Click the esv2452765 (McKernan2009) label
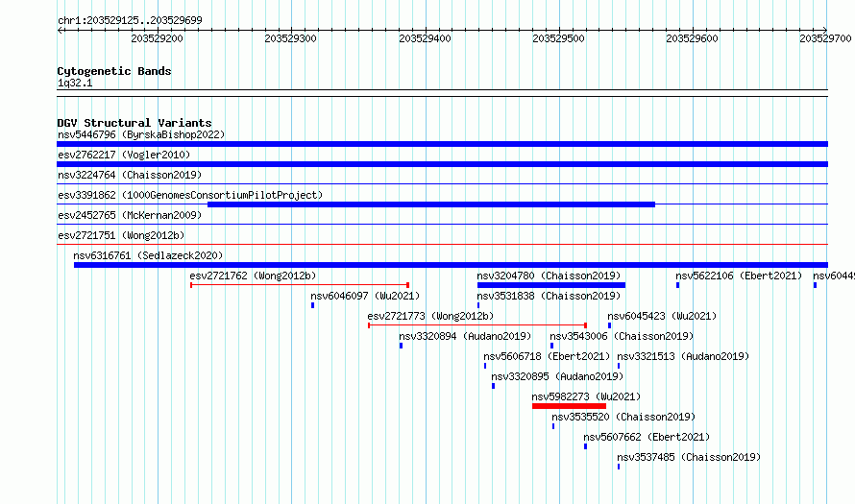Viewport: 855px width, 504px height. point(130,215)
